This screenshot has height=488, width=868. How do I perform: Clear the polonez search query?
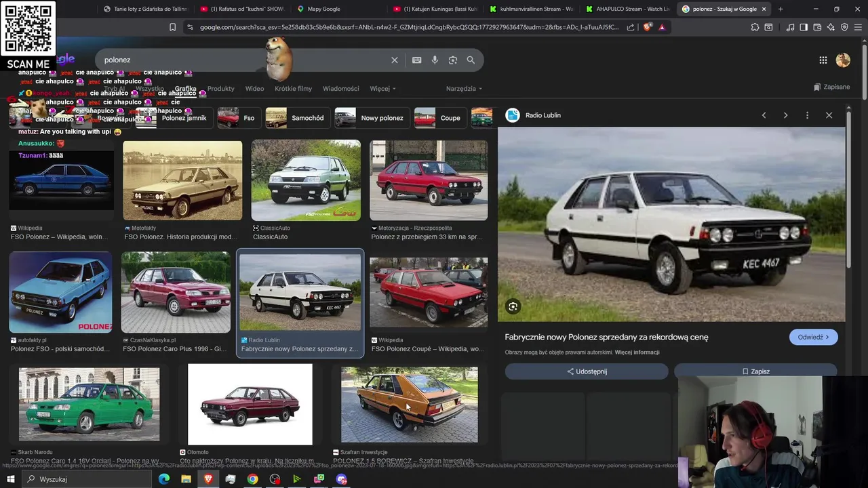(395, 60)
